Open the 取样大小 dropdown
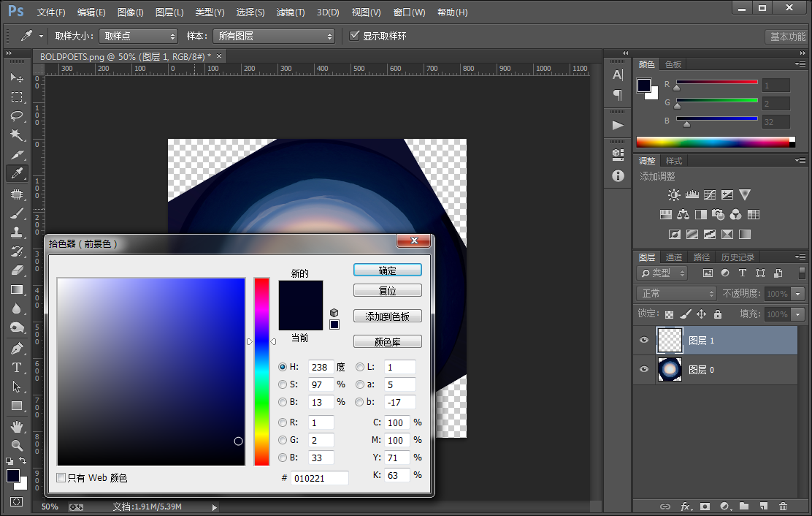The image size is (812, 516). [138, 36]
